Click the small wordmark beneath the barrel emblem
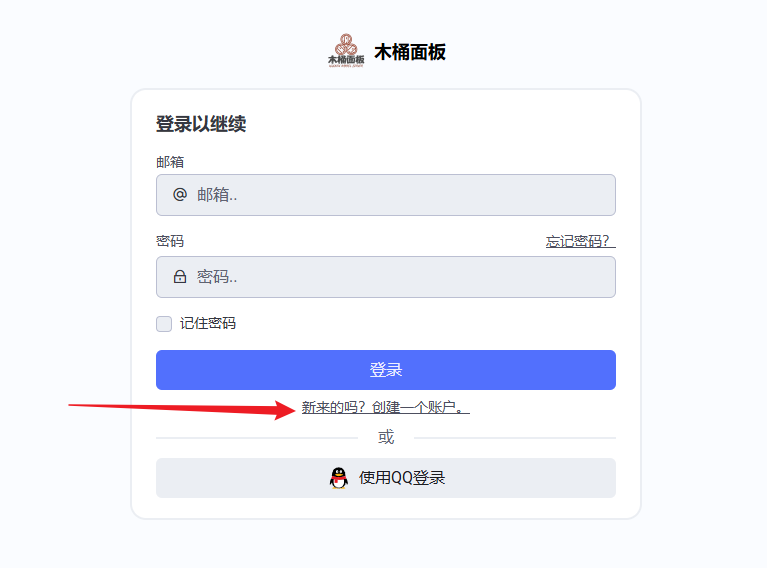Screen dimensions: 767x568 coord(346,61)
